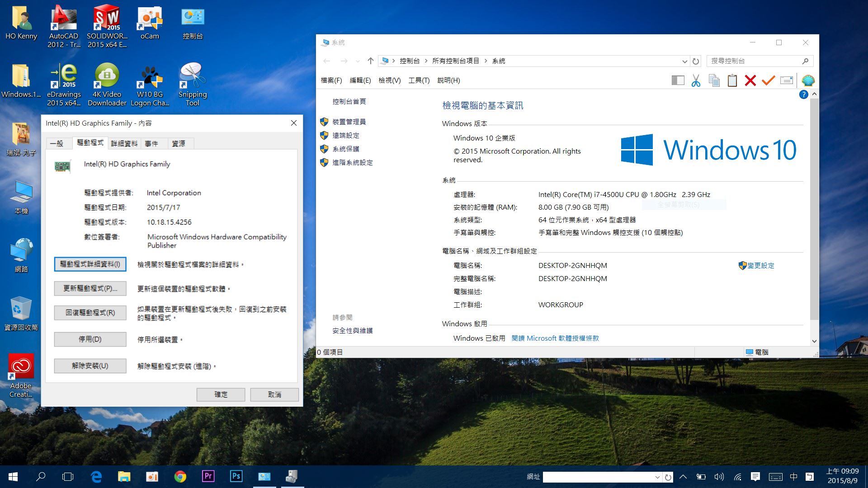Cancel dialog with 取消 button
868x488 pixels.
pos(274,394)
